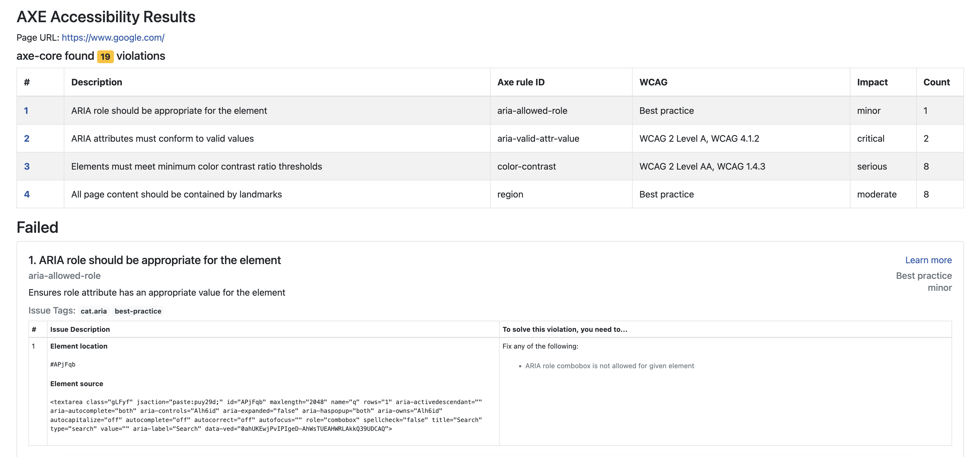The height and width of the screenshot is (457, 980).
Task: Click the textarea element source code
Action: 266,415
